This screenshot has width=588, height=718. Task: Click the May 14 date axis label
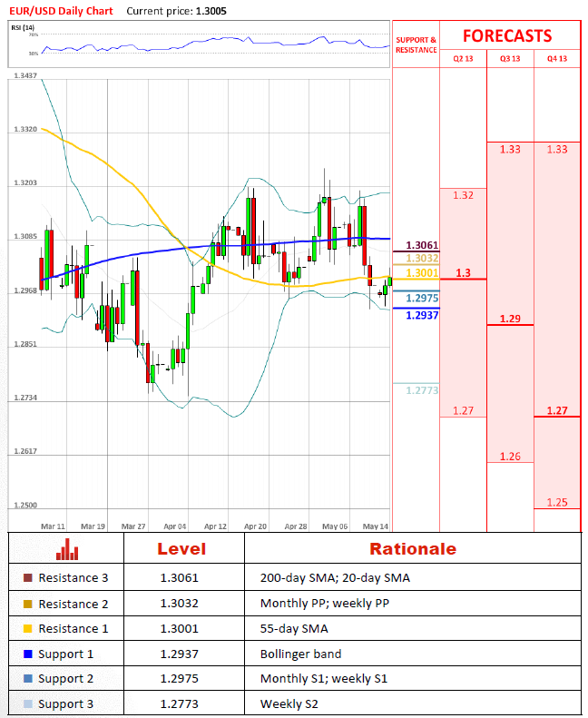click(376, 526)
